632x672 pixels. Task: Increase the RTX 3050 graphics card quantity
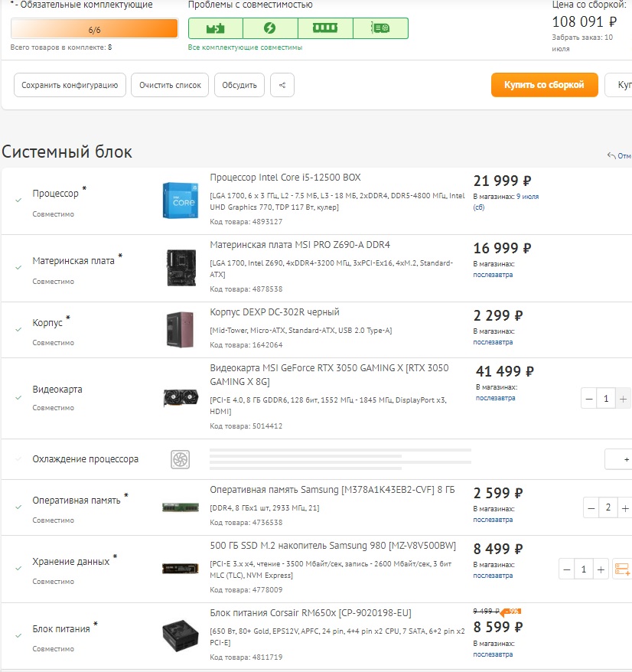(623, 399)
